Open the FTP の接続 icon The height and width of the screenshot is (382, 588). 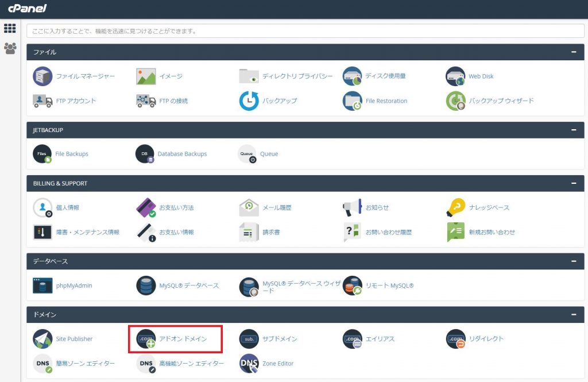(x=146, y=101)
